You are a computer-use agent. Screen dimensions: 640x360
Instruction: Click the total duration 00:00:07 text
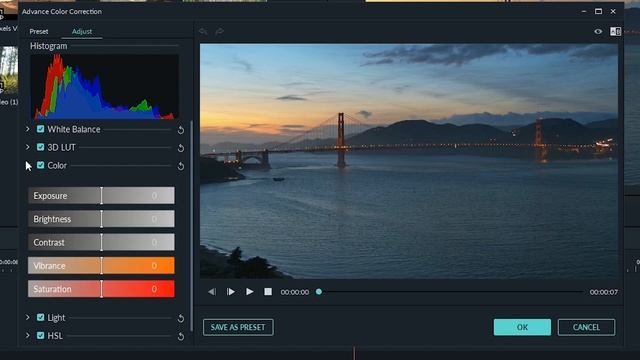604,292
